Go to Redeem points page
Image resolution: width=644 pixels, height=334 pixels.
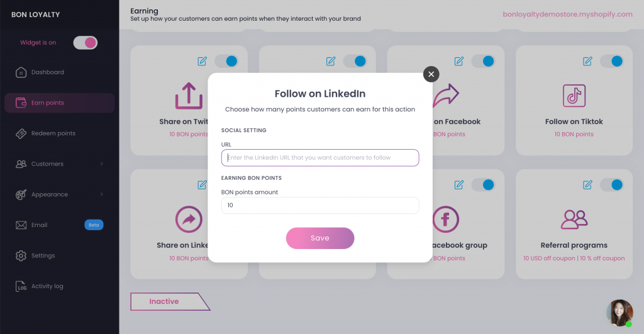[x=53, y=133]
